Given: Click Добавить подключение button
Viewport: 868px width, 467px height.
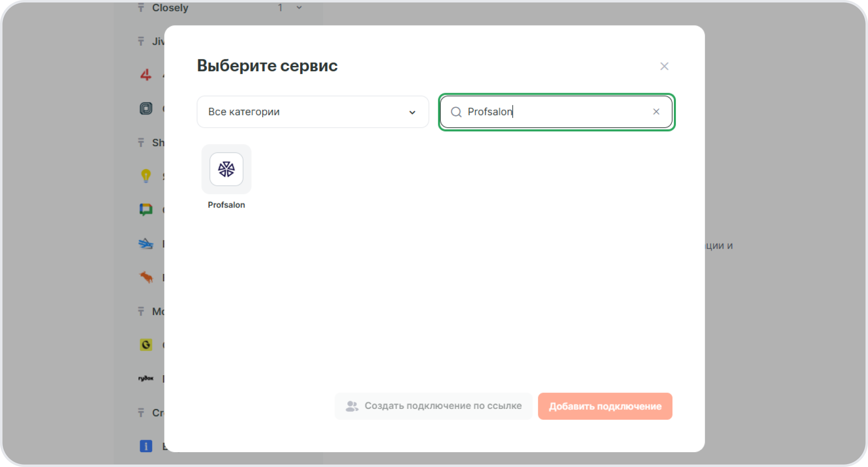Looking at the screenshot, I should tap(605, 406).
